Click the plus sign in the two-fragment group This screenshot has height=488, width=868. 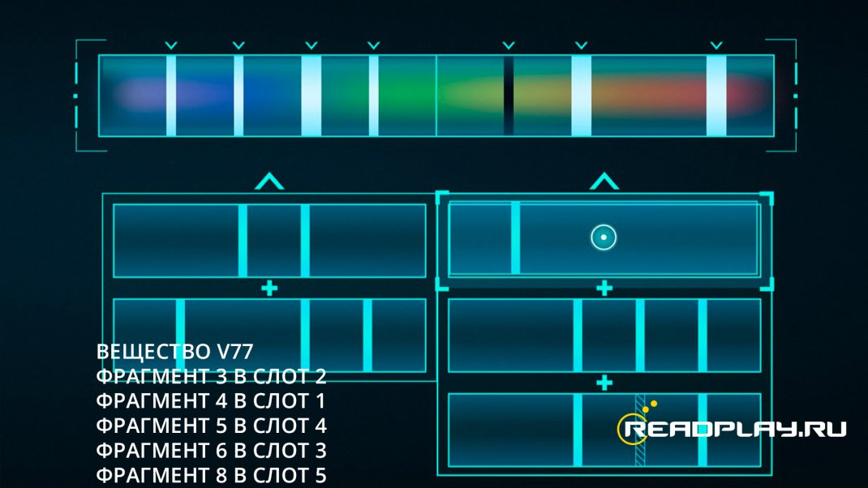pyautogui.click(x=269, y=289)
